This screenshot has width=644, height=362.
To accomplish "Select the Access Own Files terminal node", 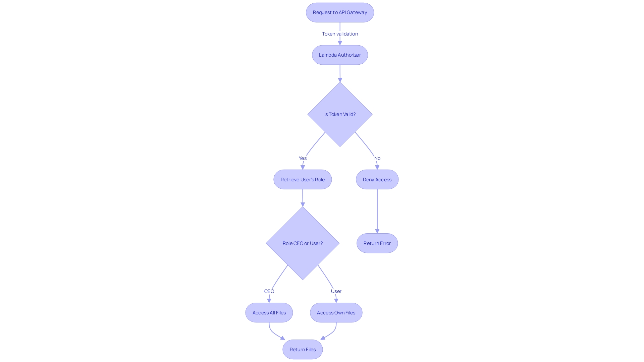I will [x=336, y=312].
